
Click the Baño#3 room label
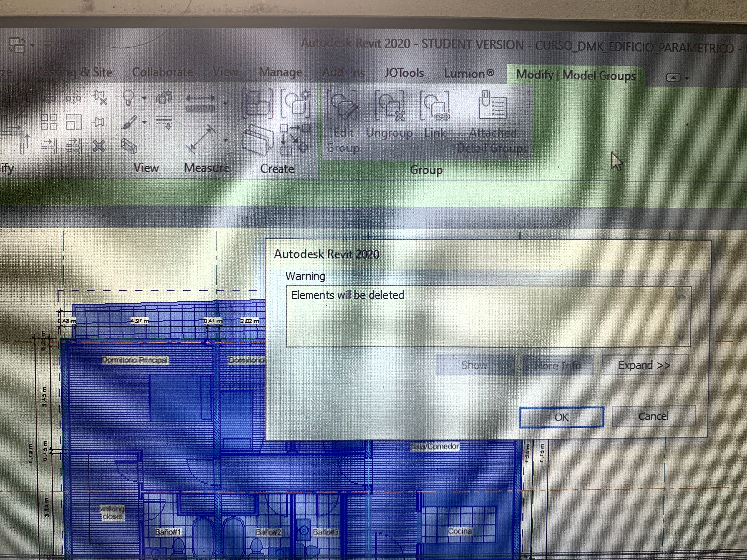click(x=326, y=532)
